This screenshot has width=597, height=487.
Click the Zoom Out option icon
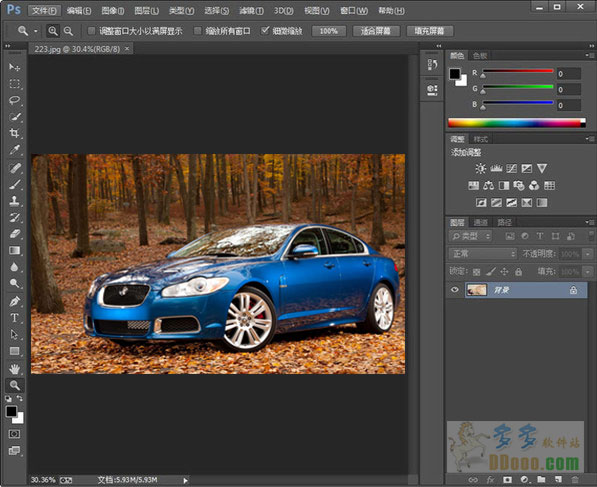(x=68, y=31)
